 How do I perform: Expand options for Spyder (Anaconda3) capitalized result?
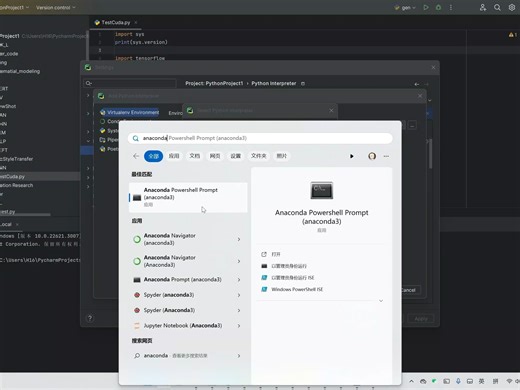239,310
